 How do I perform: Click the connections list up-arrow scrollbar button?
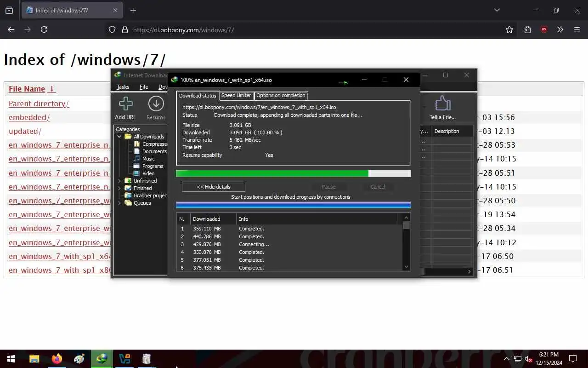406,218
